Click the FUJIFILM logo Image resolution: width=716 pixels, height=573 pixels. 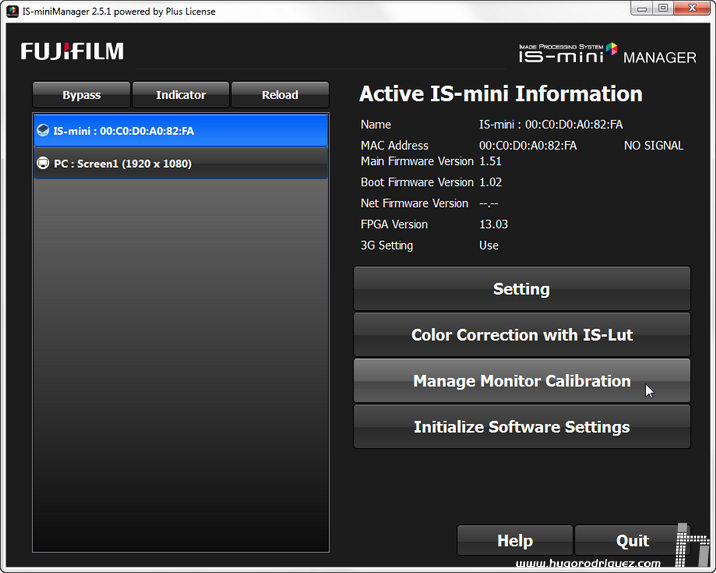point(72,51)
